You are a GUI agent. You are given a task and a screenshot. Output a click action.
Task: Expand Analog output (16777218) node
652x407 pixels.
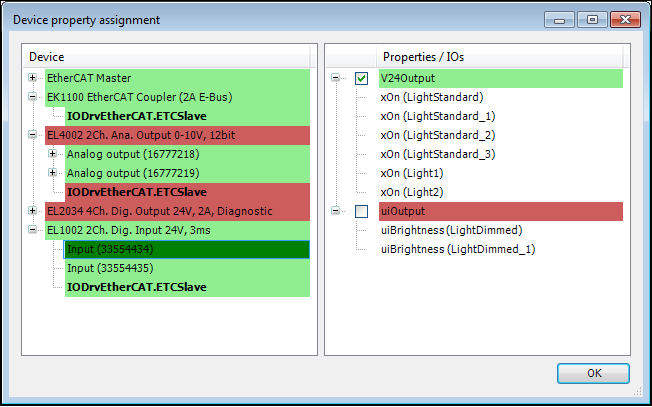pyautogui.click(x=52, y=154)
